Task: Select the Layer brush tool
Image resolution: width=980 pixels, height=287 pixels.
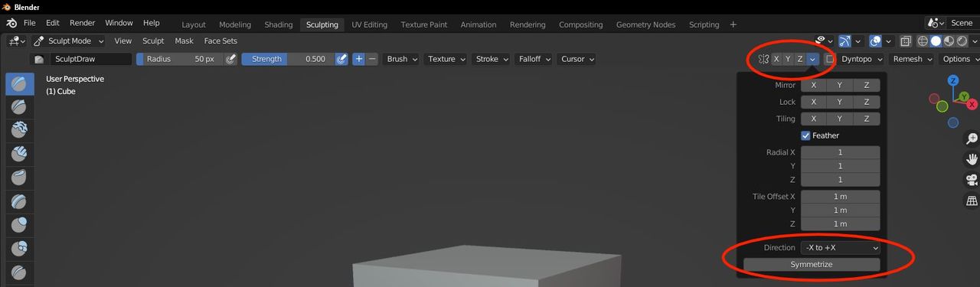Action: tap(20, 202)
